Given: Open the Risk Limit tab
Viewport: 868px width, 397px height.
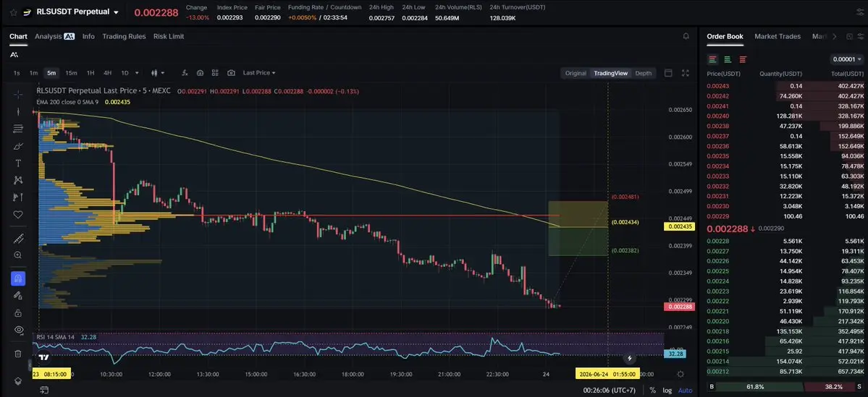Looking at the screenshot, I should [x=169, y=36].
